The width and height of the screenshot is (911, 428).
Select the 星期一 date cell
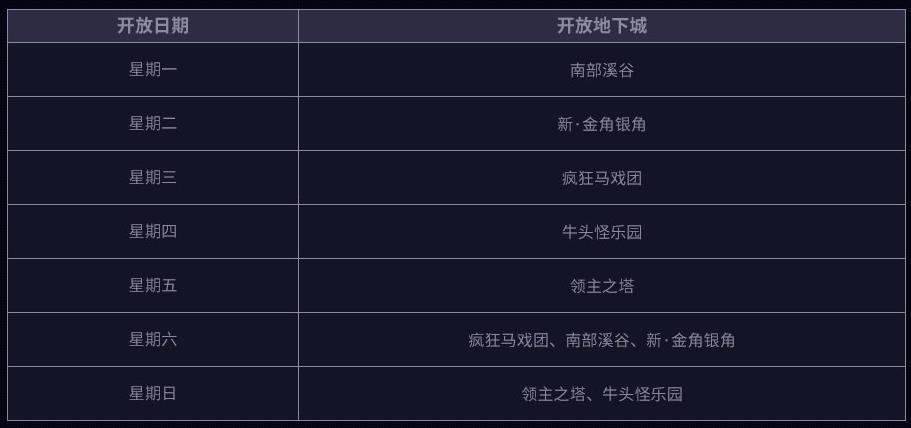coord(152,70)
